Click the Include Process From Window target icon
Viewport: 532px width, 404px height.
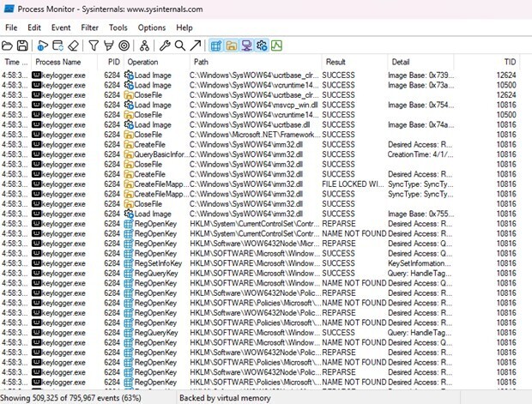tap(124, 45)
